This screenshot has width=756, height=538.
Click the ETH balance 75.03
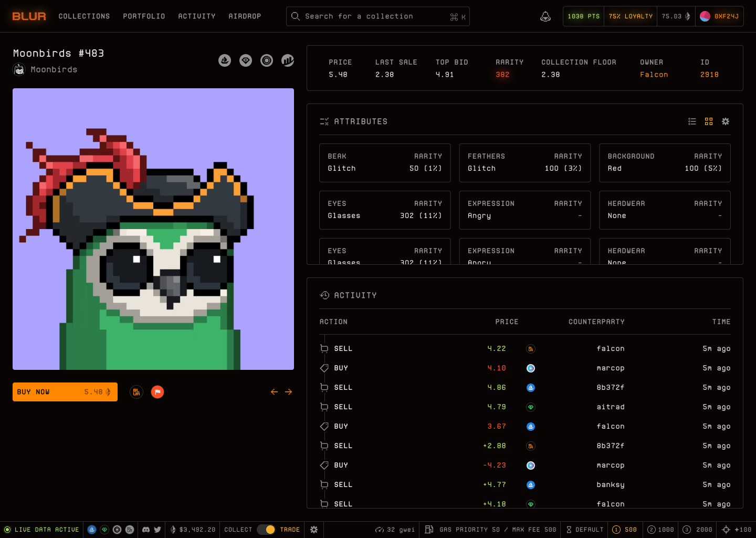tap(676, 16)
